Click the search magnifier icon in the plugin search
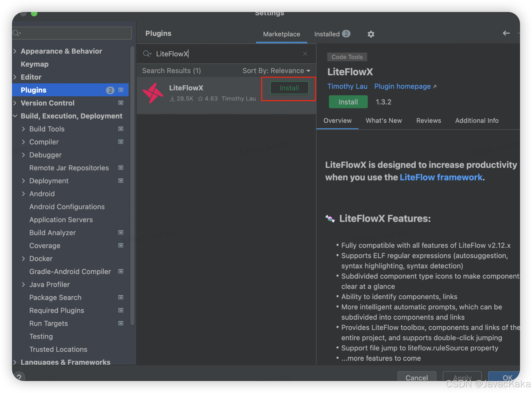This screenshot has height=393, width=532. [x=147, y=54]
